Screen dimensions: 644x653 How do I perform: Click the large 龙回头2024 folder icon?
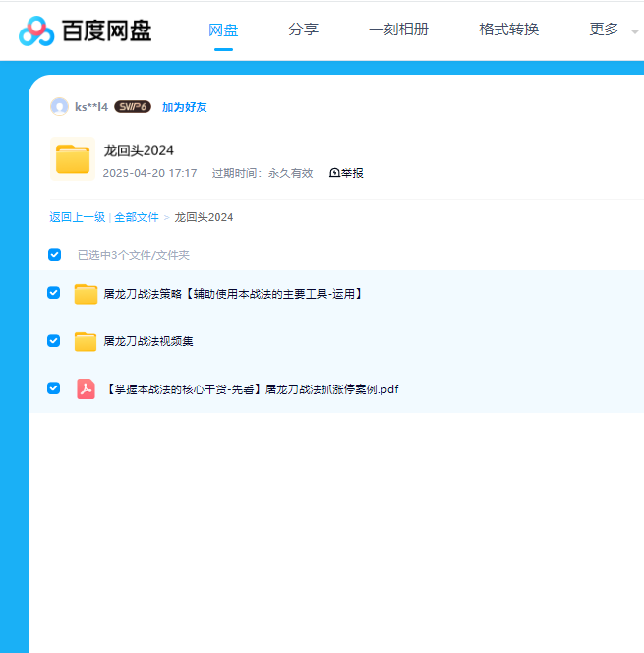pyautogui.click(x=72, y=159)
